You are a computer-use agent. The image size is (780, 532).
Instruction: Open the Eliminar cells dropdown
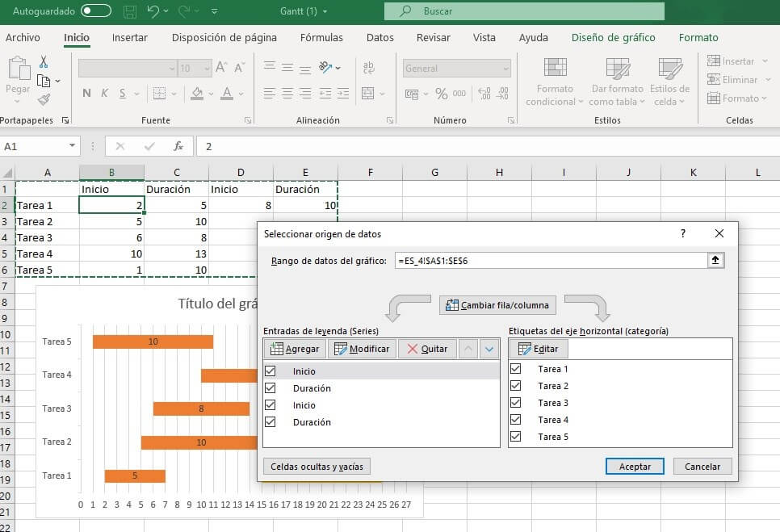(x=768, y=80)
